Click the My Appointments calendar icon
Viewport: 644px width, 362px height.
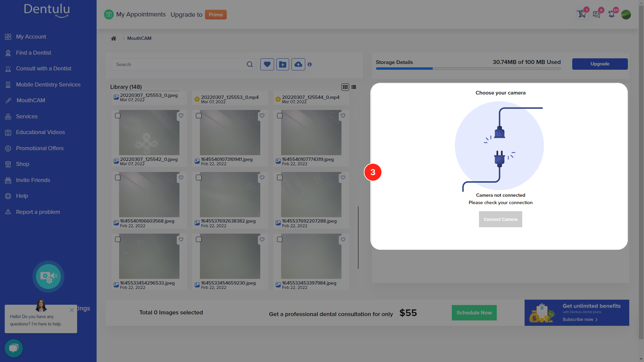(x=109, y=14)
